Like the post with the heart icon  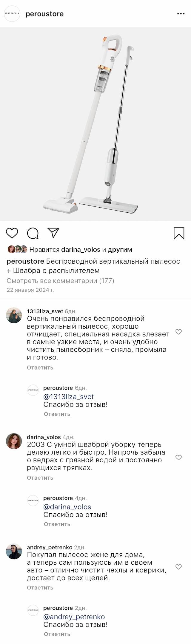click(12, 233)
